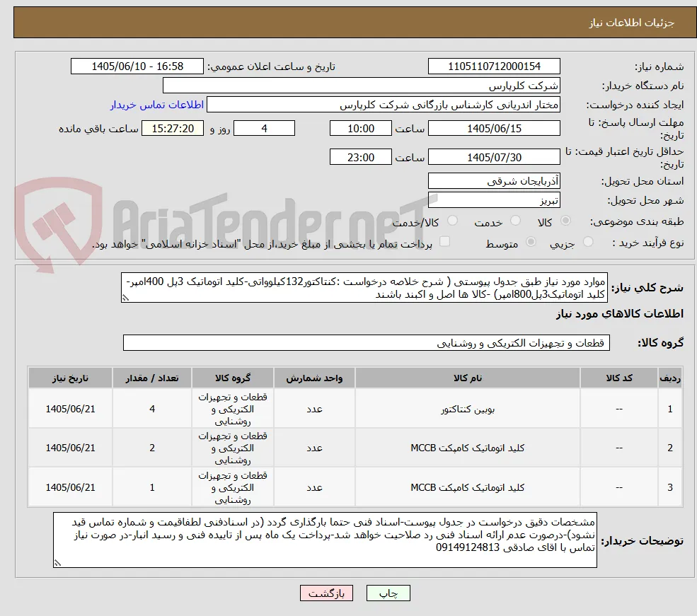Click delivery city field تبریز
Image resolution: width=697 pixels, height=616 pixels.
coord(494,200)
